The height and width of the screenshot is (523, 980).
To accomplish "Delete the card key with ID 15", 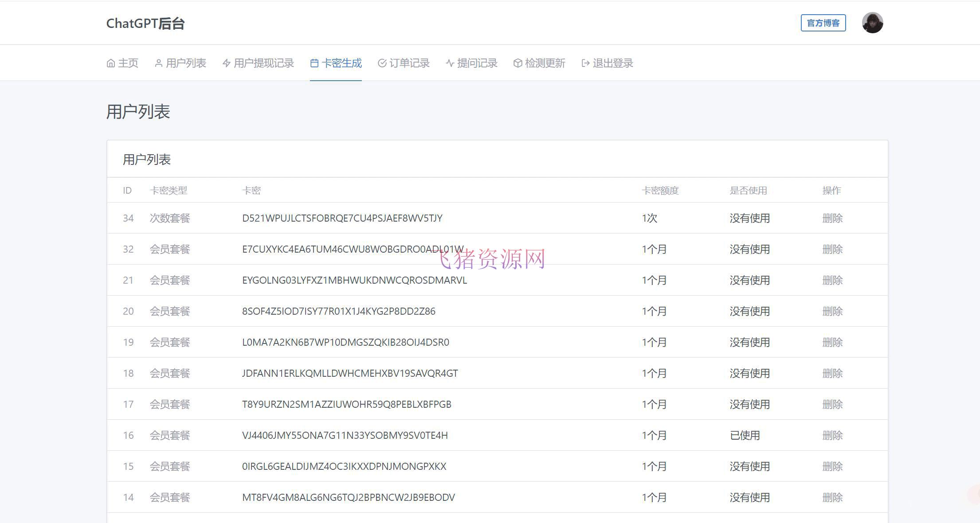I will [x=832, y=466].
